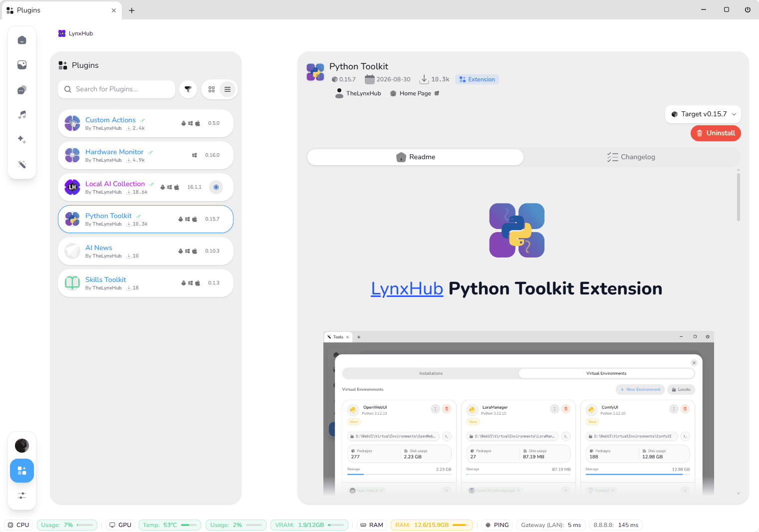Switch to the Readme tab
The height and width of the screenshot is (532, 759).
tap(415, 157)
